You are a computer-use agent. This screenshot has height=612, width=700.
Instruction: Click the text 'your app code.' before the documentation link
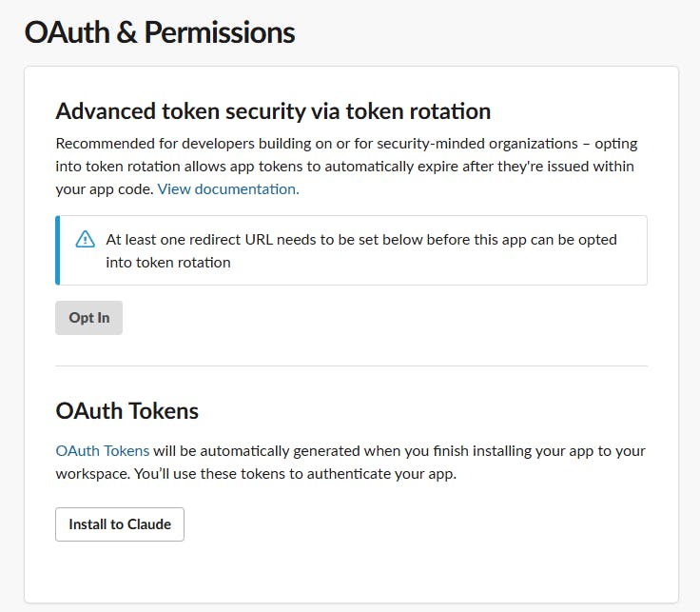[x=105, y=188]
